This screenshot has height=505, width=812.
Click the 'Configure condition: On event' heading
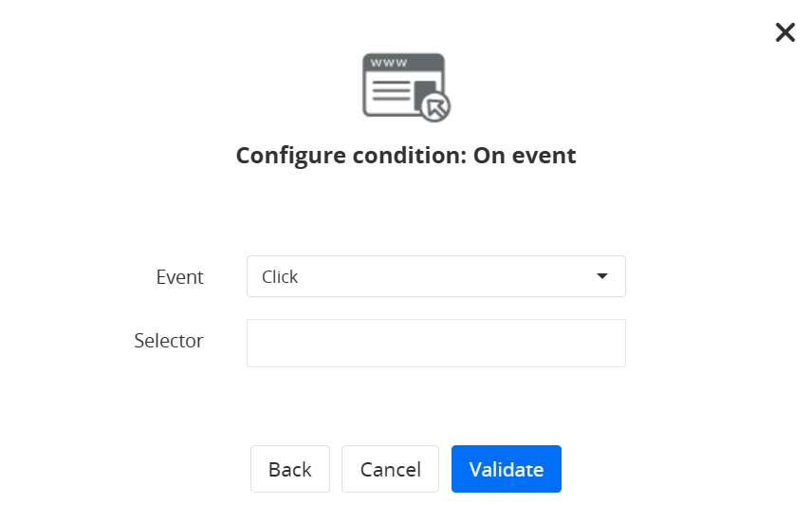coord(406,155)
